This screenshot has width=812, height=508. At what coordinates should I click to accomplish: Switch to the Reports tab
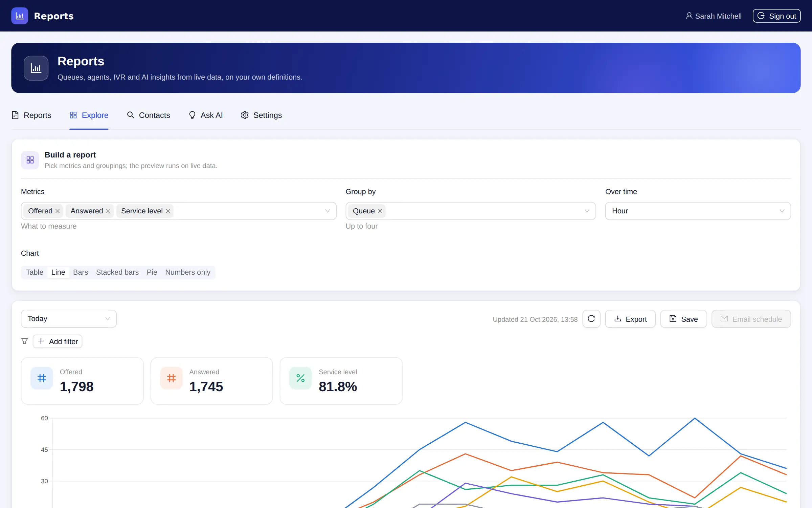click(x=31, y=115)
